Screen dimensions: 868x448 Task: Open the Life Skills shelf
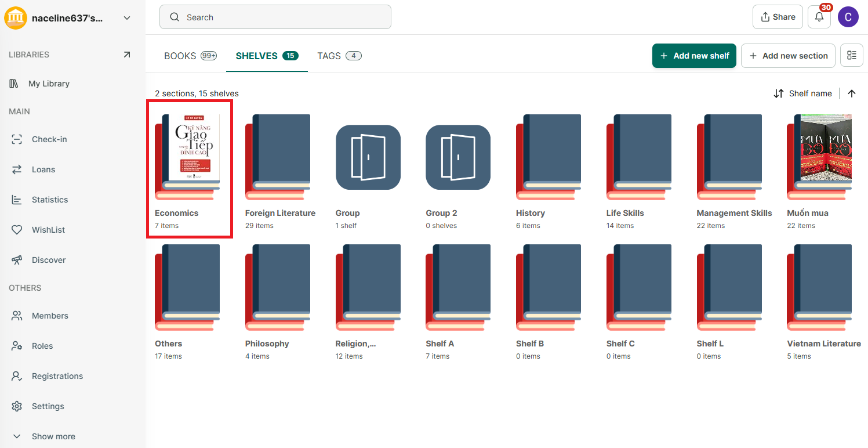[x=639, y=172]
